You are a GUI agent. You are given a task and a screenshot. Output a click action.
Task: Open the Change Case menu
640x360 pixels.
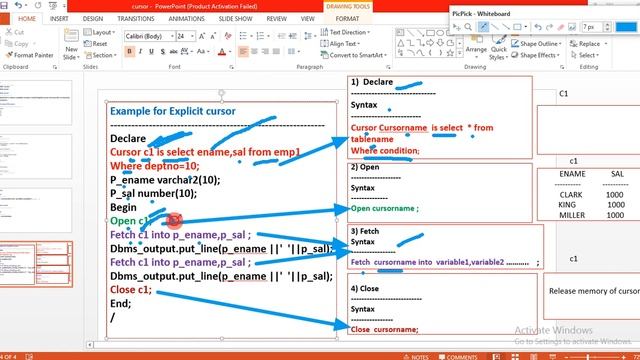[202, 51]
